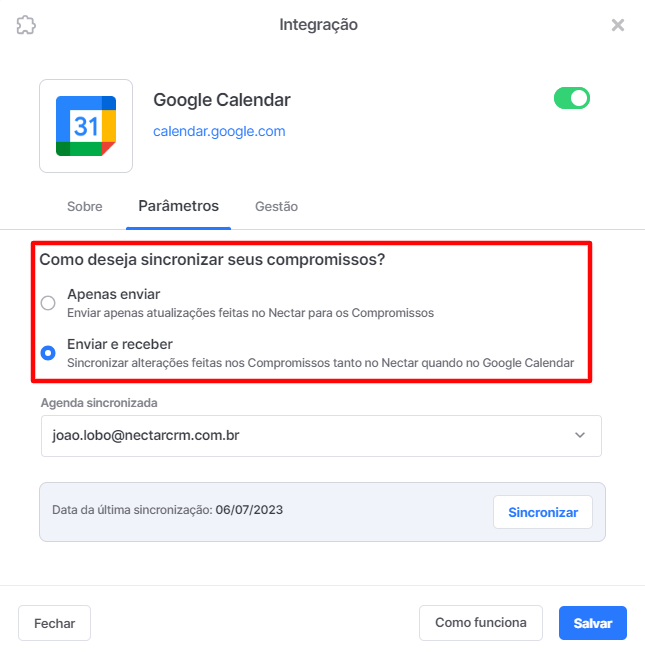Choose the Enviar e receber radio option
Screen dimensions: 645x654
tap(48, 353)
